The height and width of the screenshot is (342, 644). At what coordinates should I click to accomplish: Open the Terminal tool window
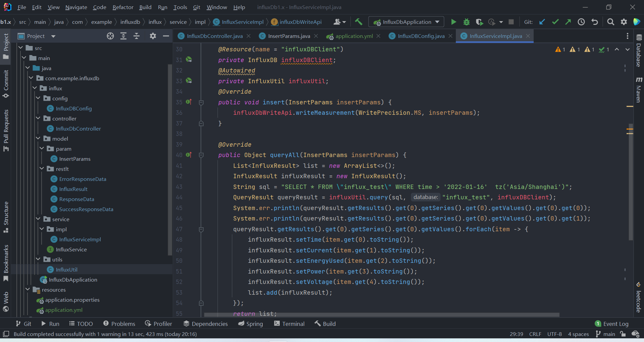(289, 324)
